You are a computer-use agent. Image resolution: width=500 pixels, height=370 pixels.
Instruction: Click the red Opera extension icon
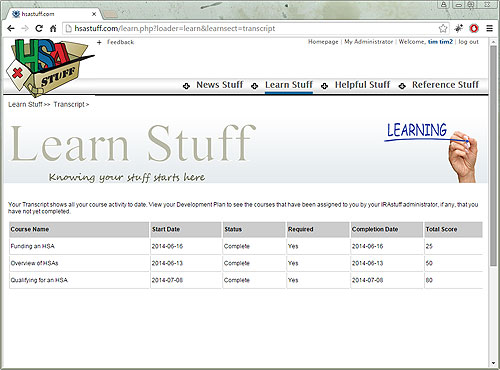[x=474, y=29]
